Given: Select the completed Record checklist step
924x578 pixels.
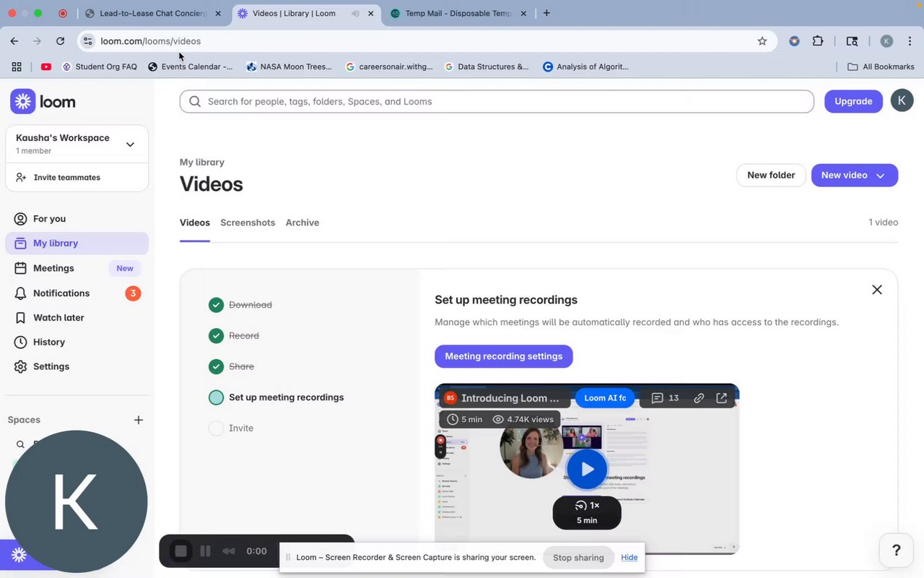Looking at the screenshot, I should [234, 336].
